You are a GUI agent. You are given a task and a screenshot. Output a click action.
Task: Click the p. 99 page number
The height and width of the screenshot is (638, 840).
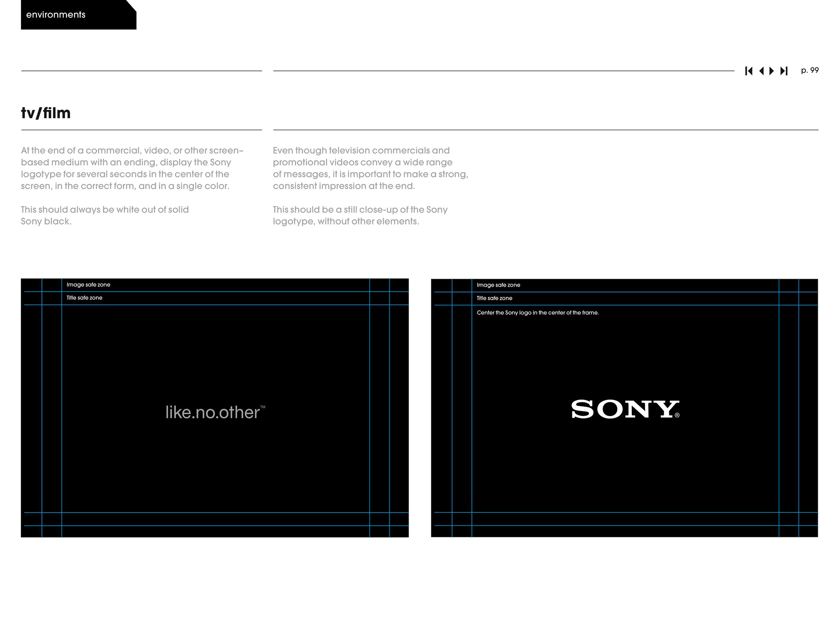pos(810,70)
